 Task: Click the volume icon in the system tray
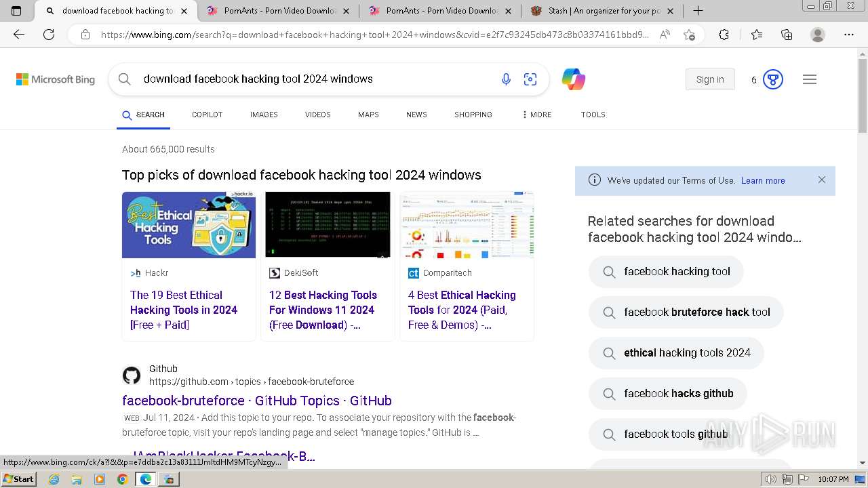[x=771, y=480]
